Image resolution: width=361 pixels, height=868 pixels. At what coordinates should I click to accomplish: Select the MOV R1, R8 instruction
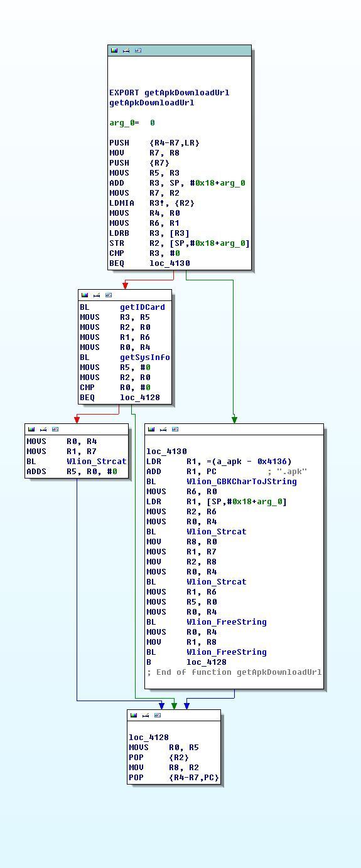click(181, 642)
